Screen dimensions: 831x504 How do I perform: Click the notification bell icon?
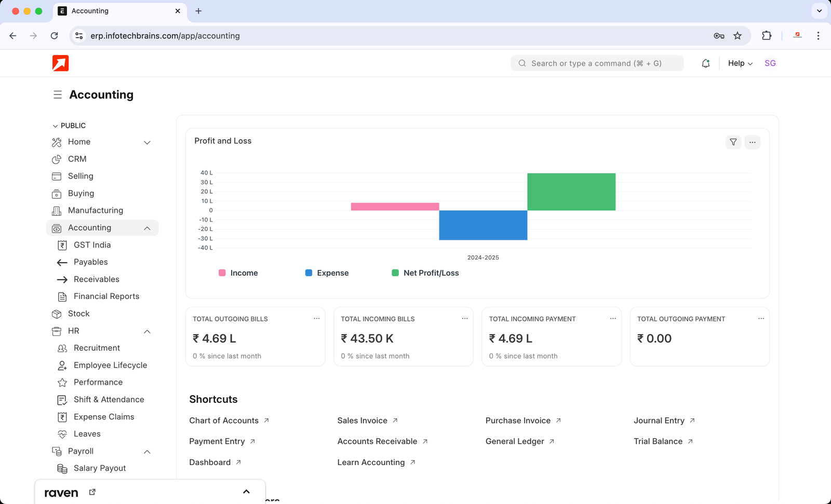click(x=705, y=63)
